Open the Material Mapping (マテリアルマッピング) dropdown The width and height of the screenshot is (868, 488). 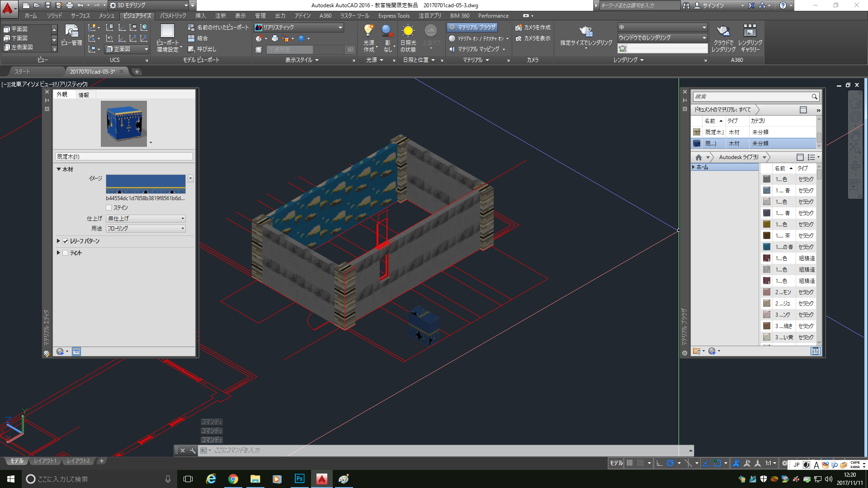pos(477,49)
